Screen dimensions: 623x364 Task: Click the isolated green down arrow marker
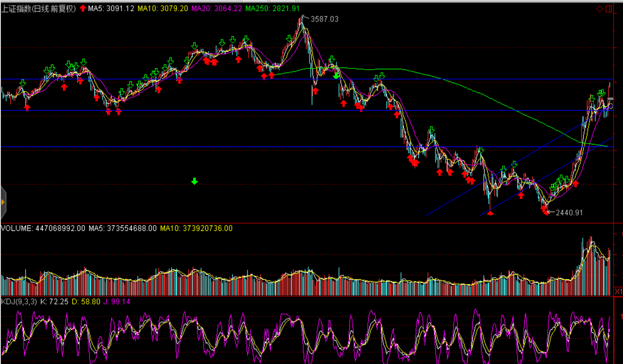point(194,181)
